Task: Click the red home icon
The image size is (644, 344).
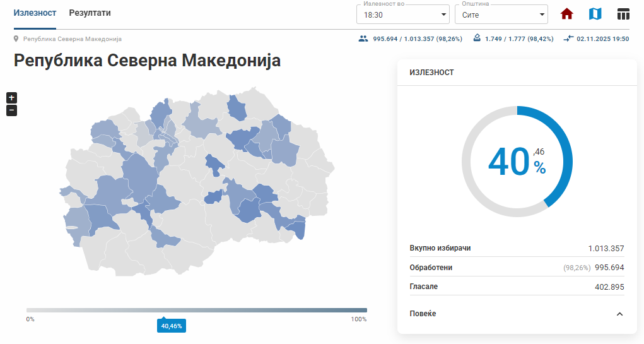Action: point(566,14)
